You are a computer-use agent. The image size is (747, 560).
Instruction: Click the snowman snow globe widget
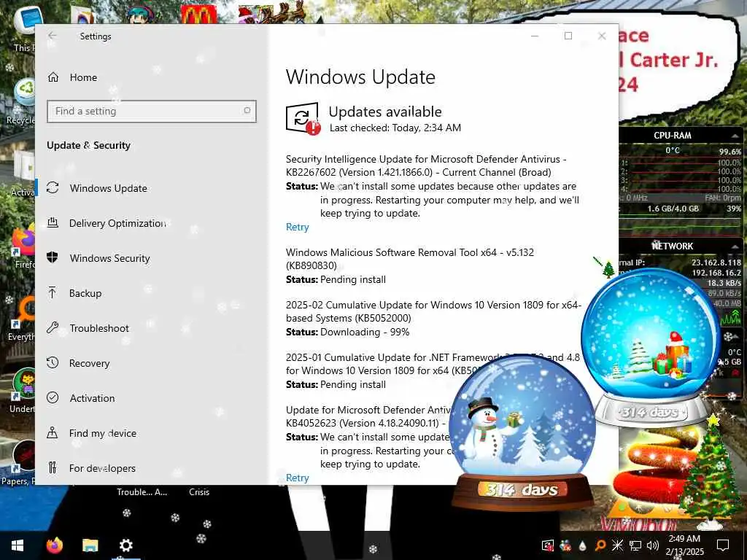click(522, 431)
